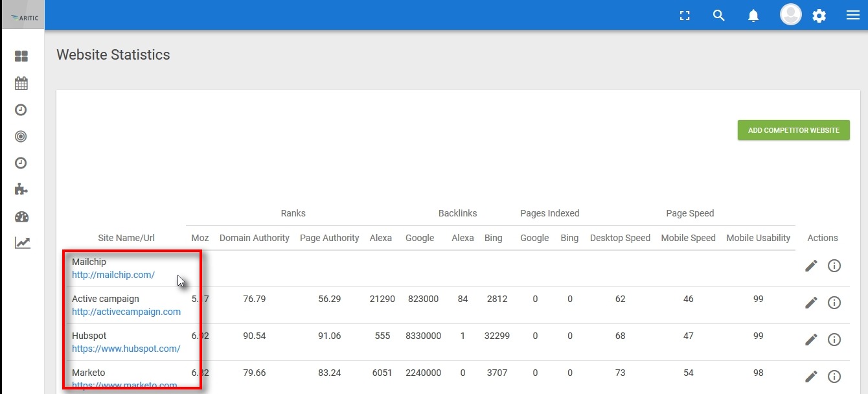Click Bing backlinks value 2812
868x394 pixels.
(497, 299)
